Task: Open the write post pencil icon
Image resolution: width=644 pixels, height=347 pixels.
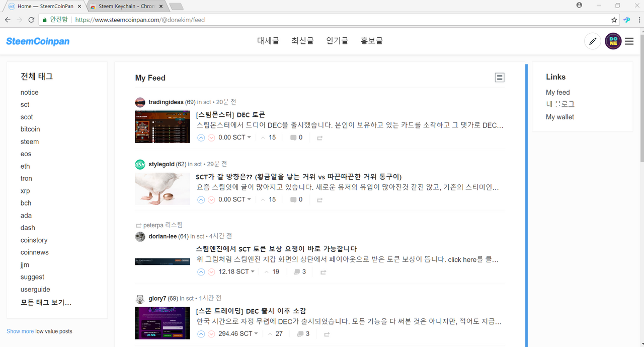Action: point(592,41)
